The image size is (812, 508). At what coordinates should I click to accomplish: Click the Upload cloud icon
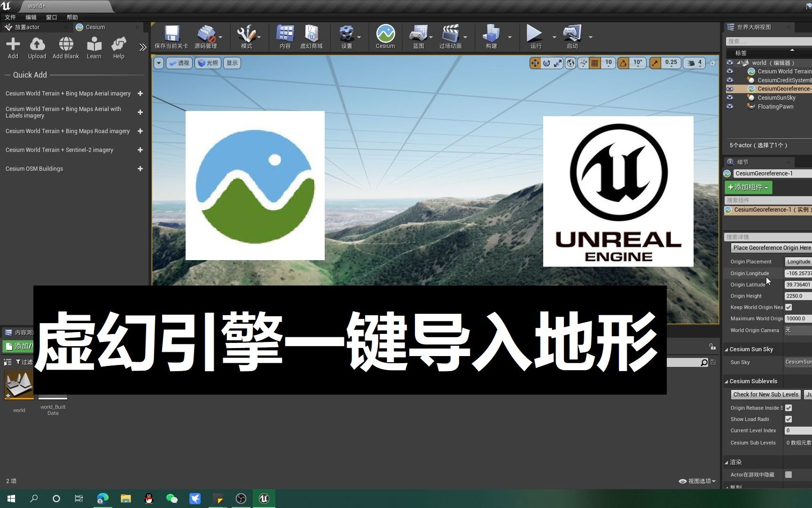point(37,45)
